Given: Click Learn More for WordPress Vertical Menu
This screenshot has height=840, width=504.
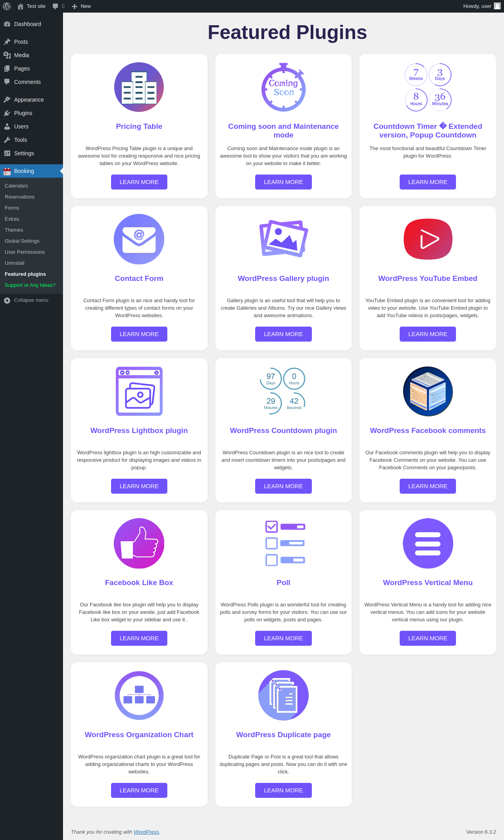Looking at the screenshot, I should (x=428, y=638).
